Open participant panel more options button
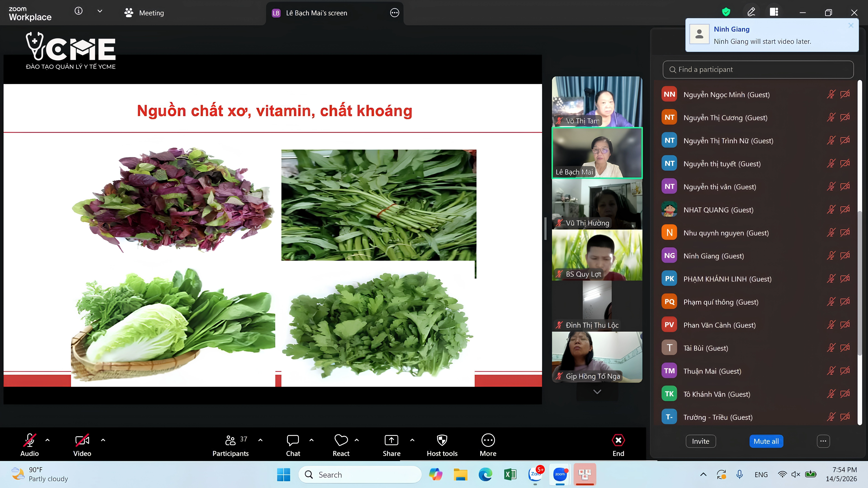The width and height of the screenshot is (868, 488). [x=823, y=441]
